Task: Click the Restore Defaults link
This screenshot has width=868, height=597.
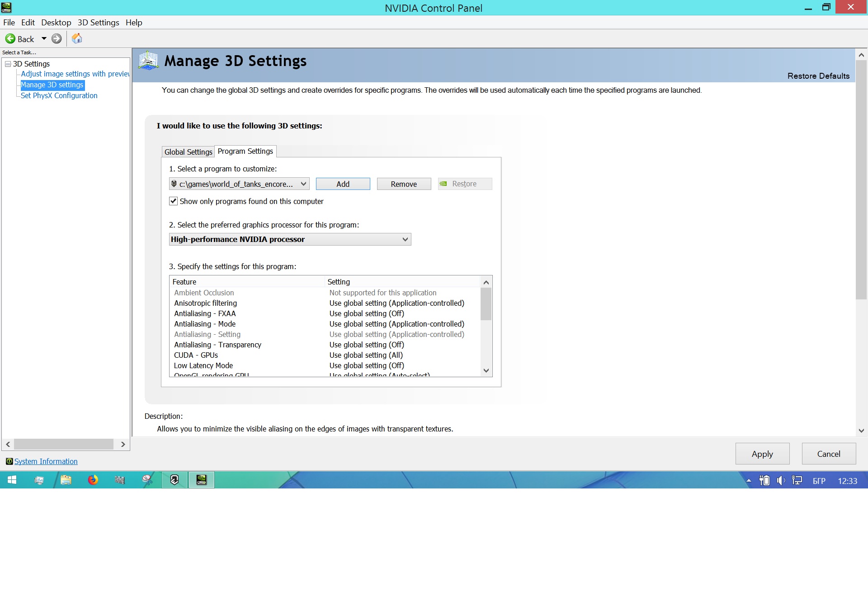Action: coord(818,76)
